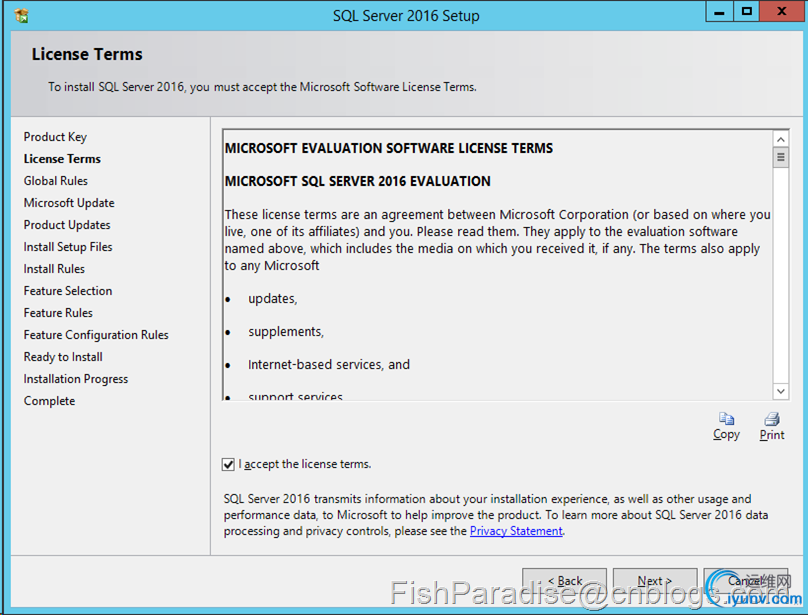
Task: Click the license text scroll down arrow
Action: tap(781, 391)
